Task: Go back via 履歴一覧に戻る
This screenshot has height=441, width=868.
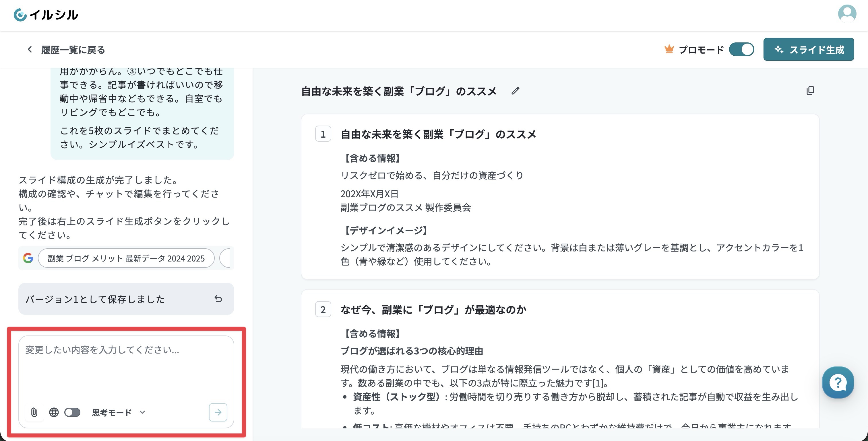Action: (x=66, y=50)
